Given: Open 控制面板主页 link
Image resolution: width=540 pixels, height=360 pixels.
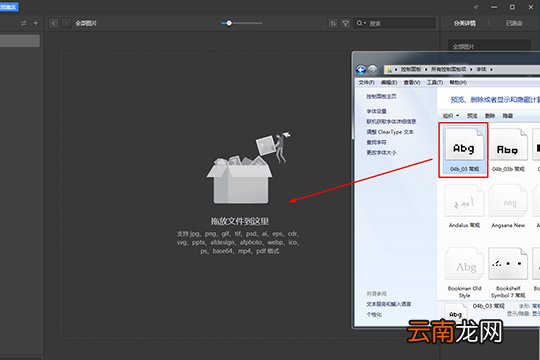Looking at the screenshot, I should coord(381,96).
